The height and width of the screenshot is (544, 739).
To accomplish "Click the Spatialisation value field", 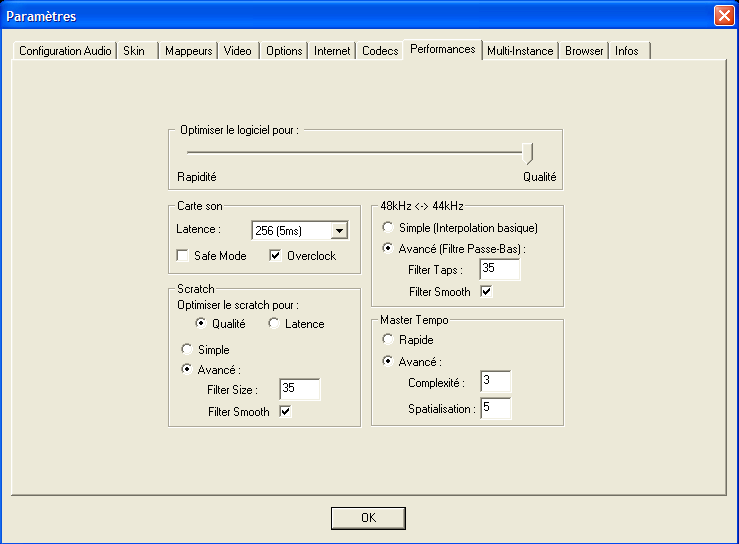I will (495, 408).
